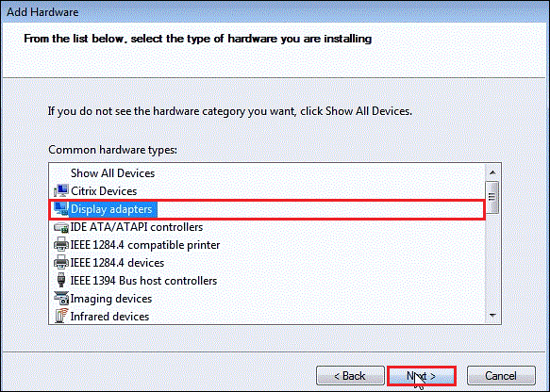Viewport: 550px width, 392px height.
Task: Click the IDE ATA/ATAPI controllers icon
Action: pyautogui.click(x=61, y=227)
